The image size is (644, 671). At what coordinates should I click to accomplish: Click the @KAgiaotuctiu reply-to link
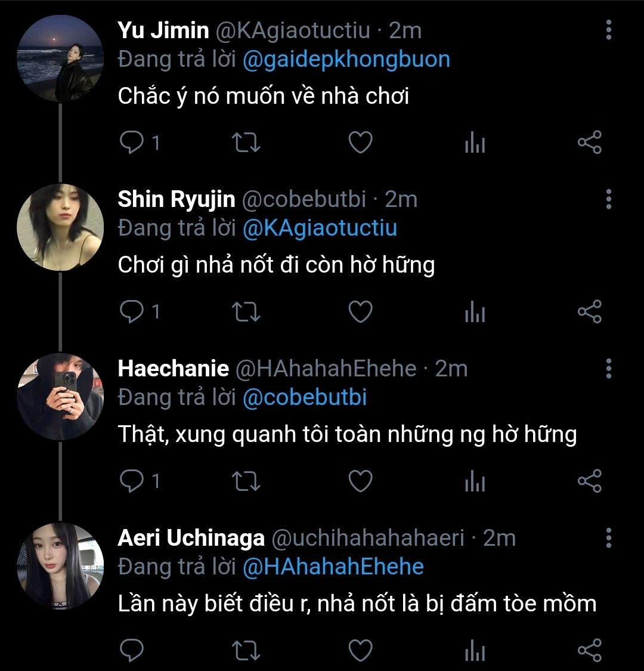320,229
